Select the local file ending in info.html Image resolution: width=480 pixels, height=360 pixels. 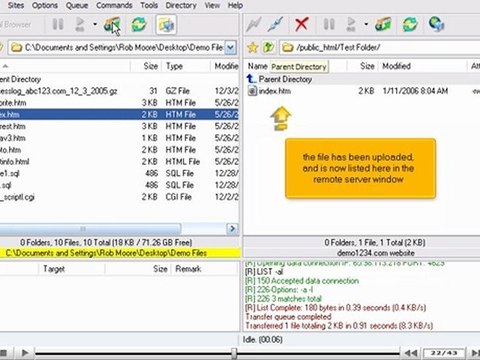(x=119, y=162)
